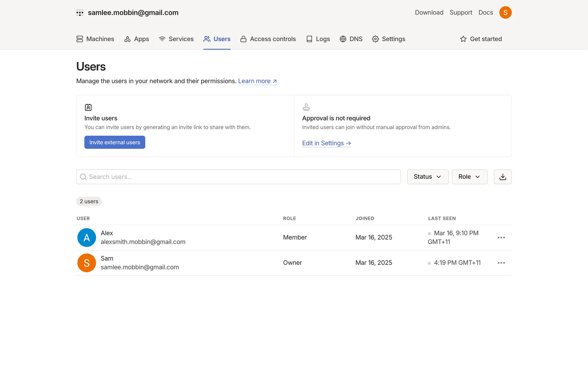Click Invite external users button
This screenshot has width=588, height=368.
[115, 142]
